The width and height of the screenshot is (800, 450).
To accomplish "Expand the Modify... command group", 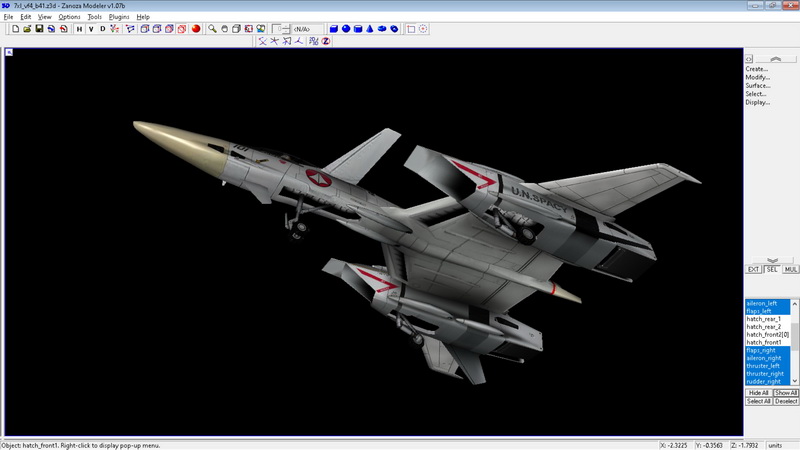I will click(758, 78).
